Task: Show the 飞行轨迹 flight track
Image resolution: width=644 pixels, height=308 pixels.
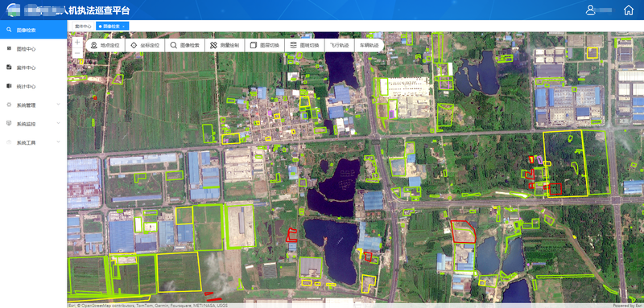Action: (x=339, y=45)
